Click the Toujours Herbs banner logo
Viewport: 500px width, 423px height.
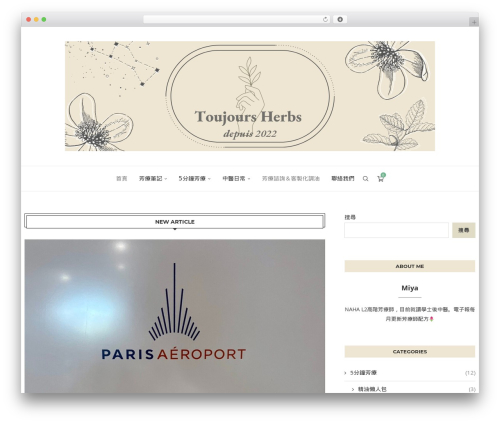[250, 96]
